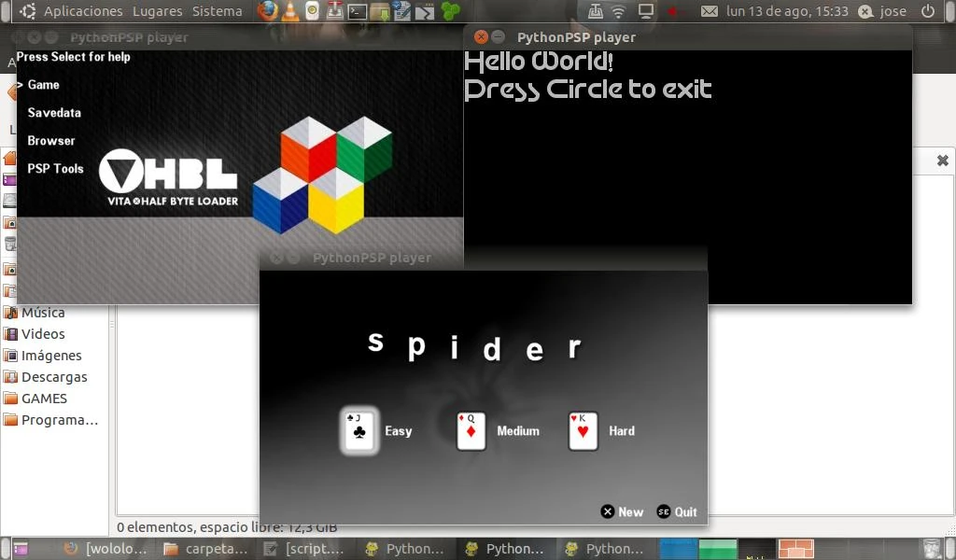Click show desktop icon in bottom panel
Image resolution: width=956 pixels, height=560 pixels.
(x=21, y=549)
